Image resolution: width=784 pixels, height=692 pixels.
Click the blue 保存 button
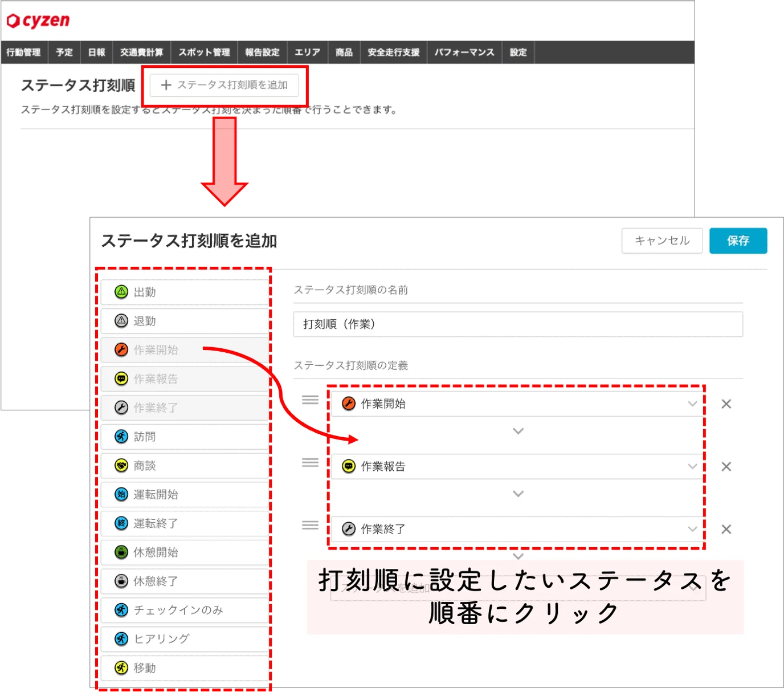738,241
